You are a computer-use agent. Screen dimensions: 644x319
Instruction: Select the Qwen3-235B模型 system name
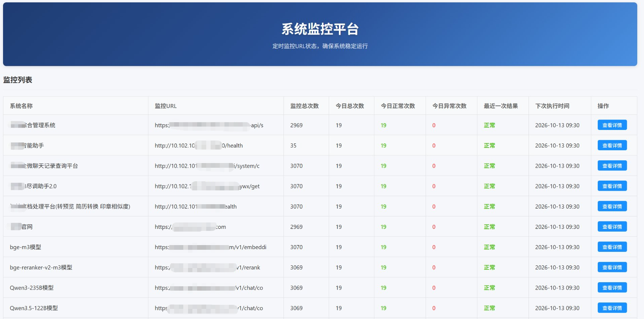[x=32, y=288]
